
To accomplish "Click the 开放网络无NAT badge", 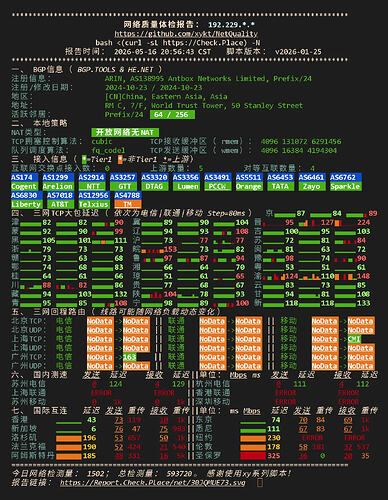I will [125, 132].
